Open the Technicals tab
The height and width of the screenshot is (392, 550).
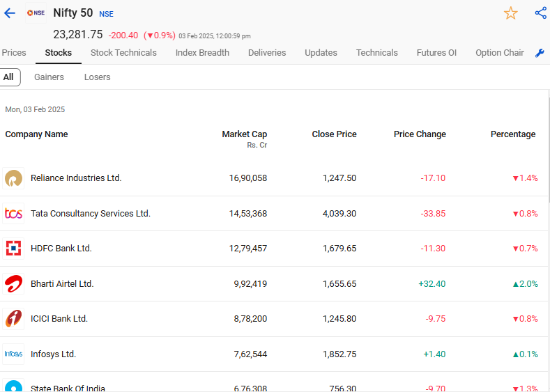(x=377, y=53)
